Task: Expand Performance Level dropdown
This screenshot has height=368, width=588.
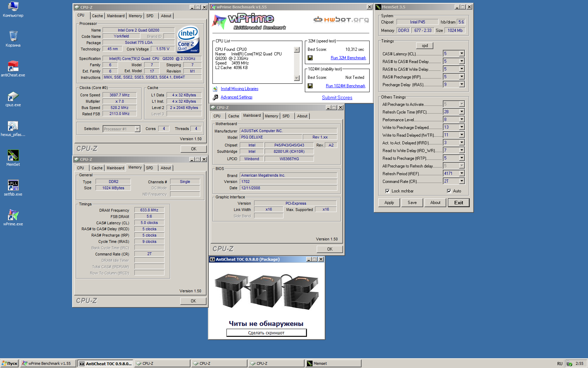Action: click(462, 120)
